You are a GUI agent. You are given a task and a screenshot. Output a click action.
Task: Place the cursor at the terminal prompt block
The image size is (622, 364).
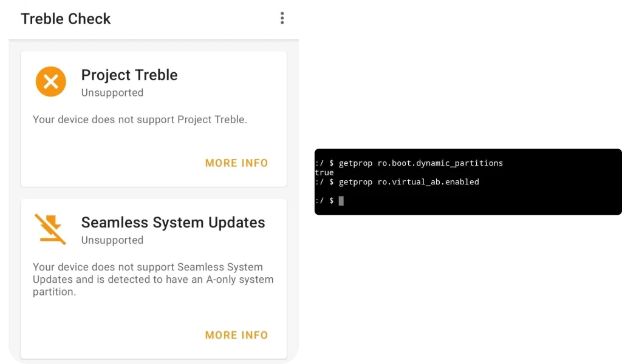point(341,201)
